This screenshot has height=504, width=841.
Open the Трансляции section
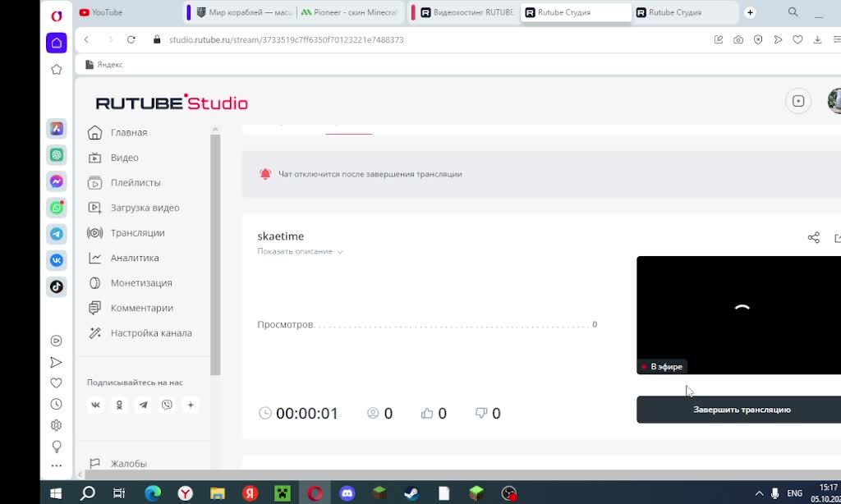click(x=126, y=233)
